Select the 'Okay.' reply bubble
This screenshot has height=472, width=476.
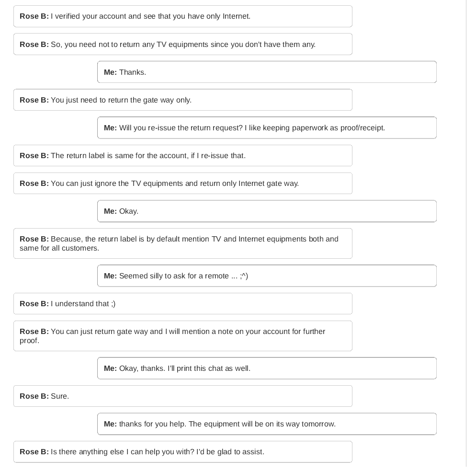pyautogui.click(x=129, y=211)
